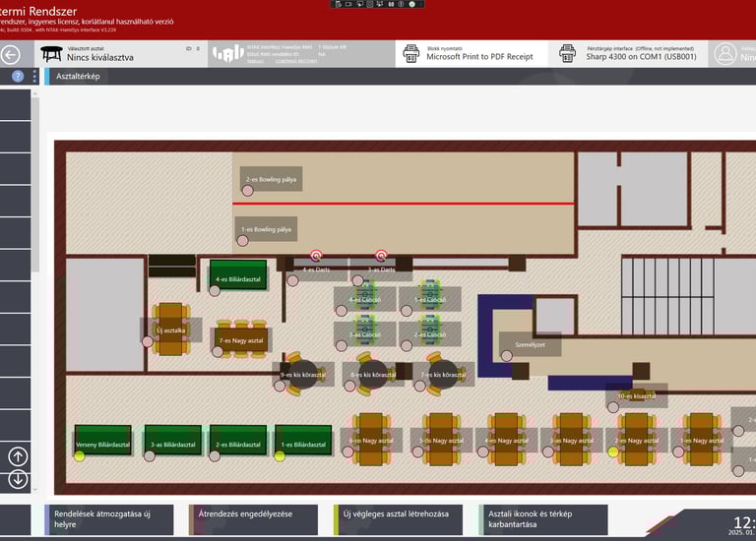
Task: Select the 9-es kis körasztal
Action: [x=303, y=375]
